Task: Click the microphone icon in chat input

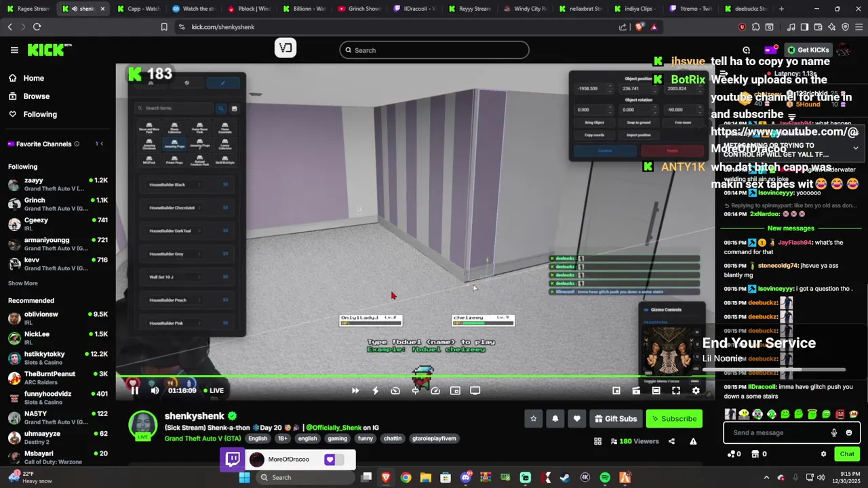Action: 834,432
